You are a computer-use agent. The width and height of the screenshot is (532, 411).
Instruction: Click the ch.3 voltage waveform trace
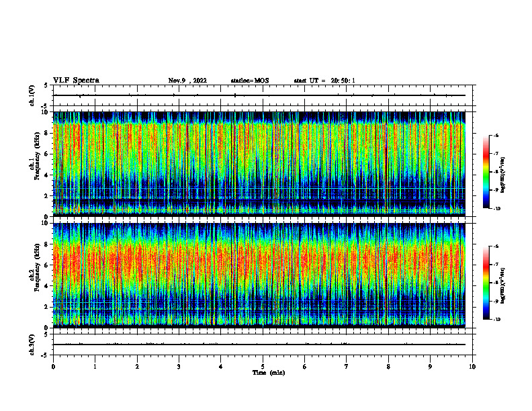[259, 345]
